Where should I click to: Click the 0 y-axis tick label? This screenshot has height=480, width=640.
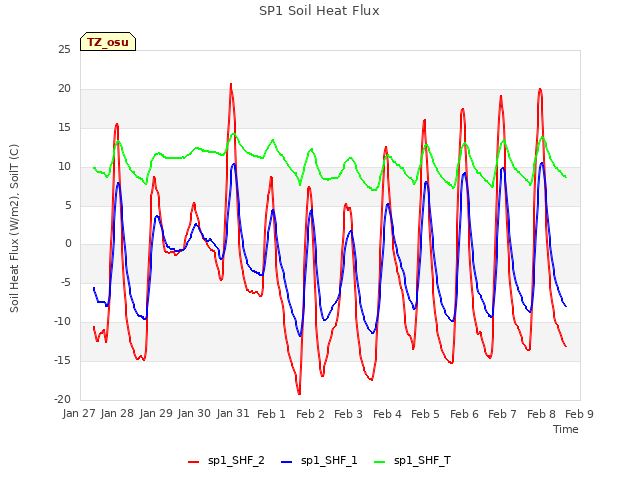68,244
